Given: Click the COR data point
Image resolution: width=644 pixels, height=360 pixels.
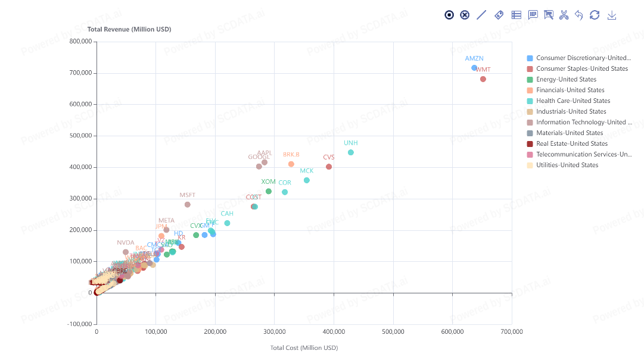Looking at the screenshot, I should pos(285,192).
